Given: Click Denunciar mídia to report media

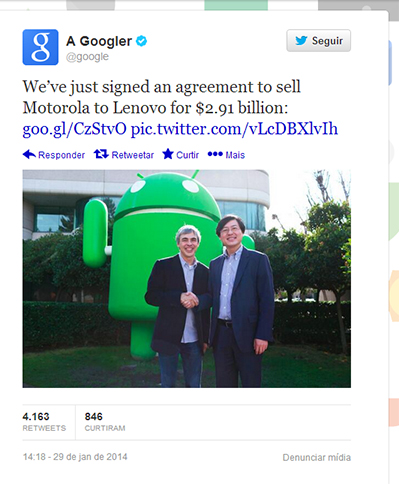Looking at the screenshot, I should click(x=317, y=457).
